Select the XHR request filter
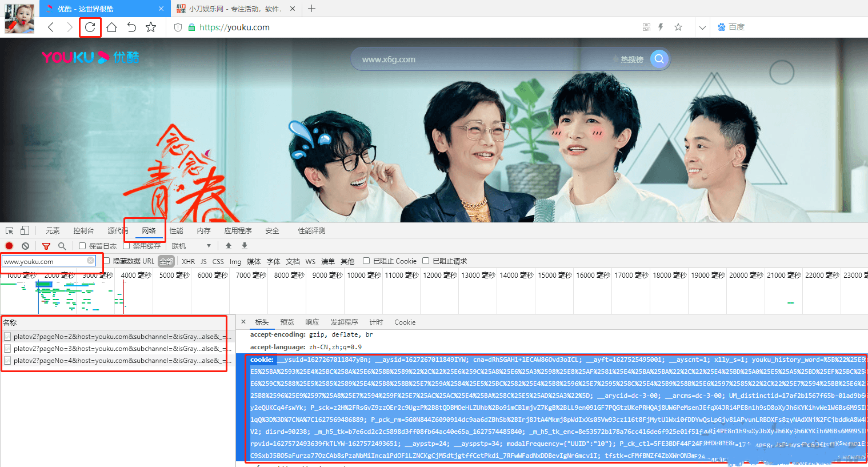Screen dimensions: 868x467 188,261
